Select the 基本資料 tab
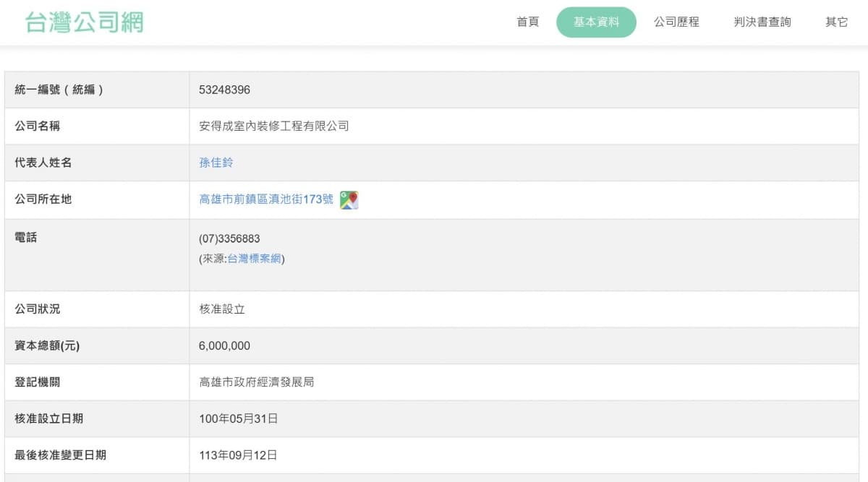The width and height of the screenshot is (868, 482). point(596,22)
